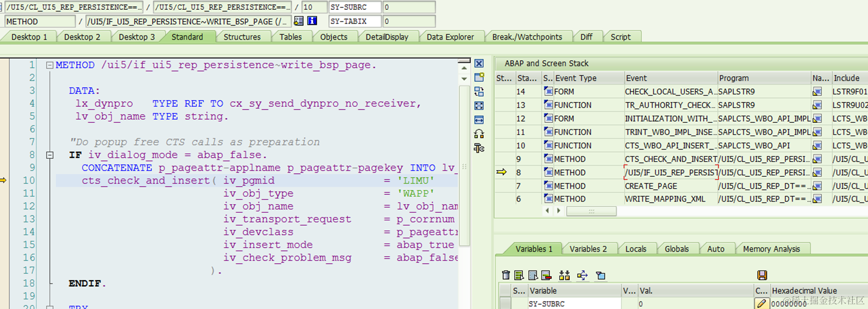Click the third icon in the variables toolbar
The height and width of the screenshot is (309, 868).
533,275
